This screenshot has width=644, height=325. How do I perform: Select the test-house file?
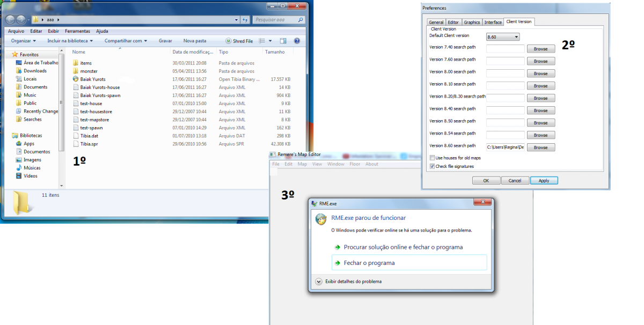pos(91,103)
